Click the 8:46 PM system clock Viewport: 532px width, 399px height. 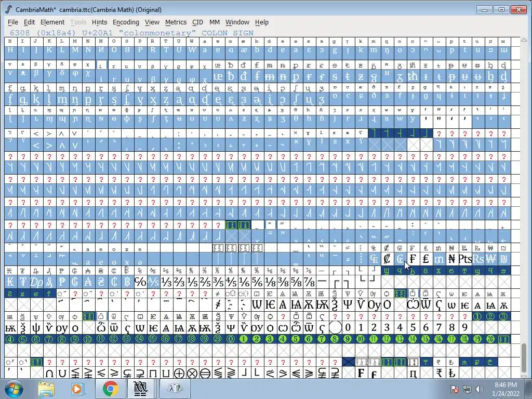[506, 385]
